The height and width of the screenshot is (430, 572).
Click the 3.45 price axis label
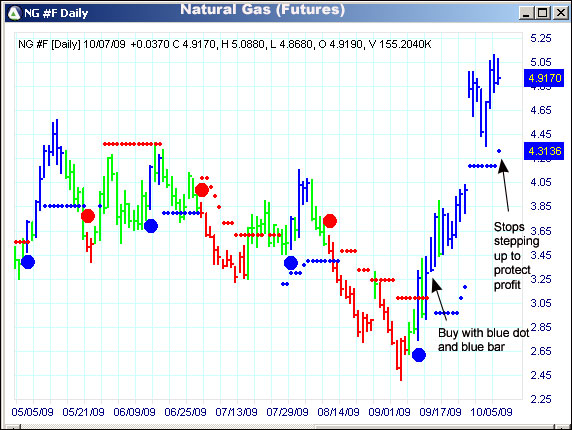tap(541, 255)
